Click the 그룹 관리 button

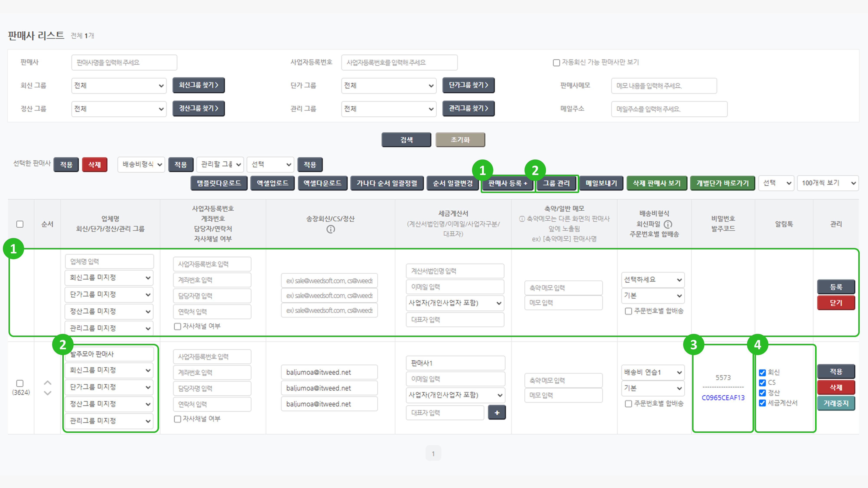(x=556, y=183)
